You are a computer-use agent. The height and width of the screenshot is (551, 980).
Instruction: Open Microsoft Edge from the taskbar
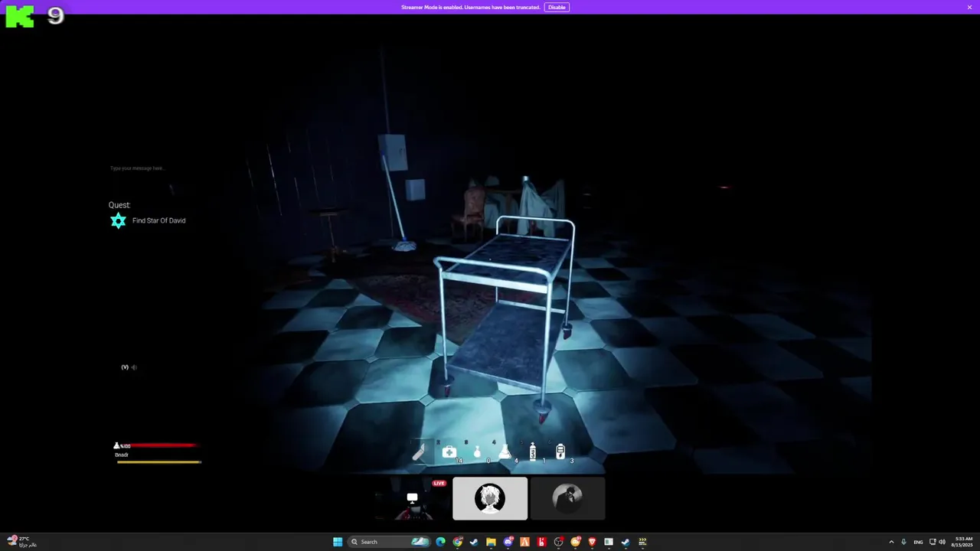[440, 542]
